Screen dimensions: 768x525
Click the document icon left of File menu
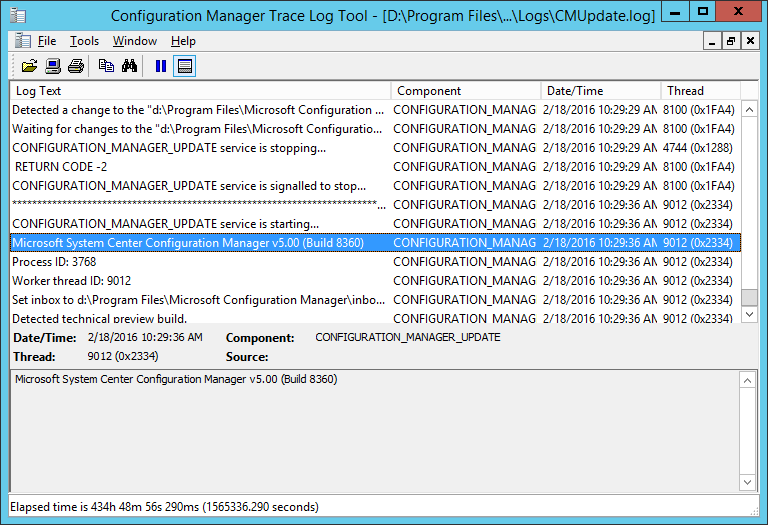[x=23, y=41]
